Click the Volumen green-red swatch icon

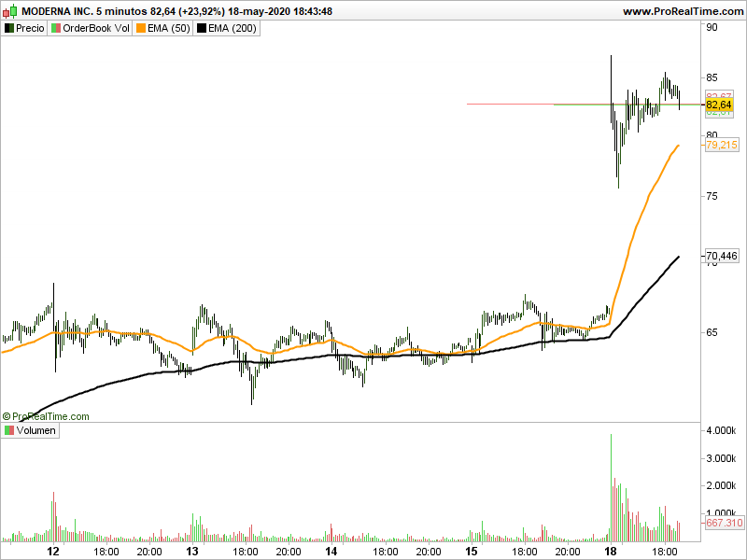(9, 430)
